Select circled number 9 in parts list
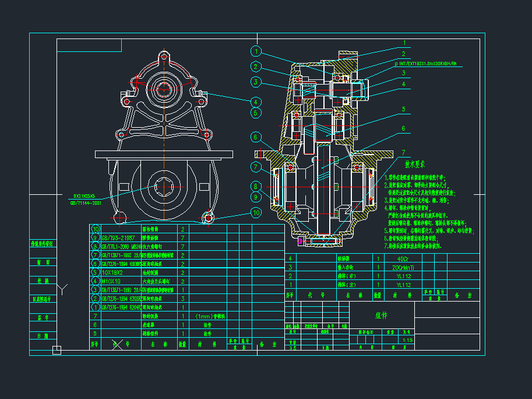This screenshot has width=532, height=399. coord(95,238)
